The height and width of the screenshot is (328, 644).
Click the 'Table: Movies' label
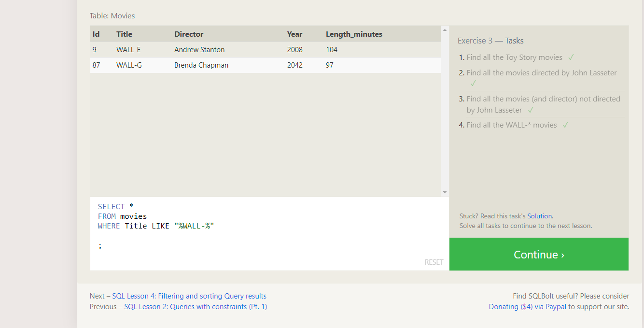(112, 16)
